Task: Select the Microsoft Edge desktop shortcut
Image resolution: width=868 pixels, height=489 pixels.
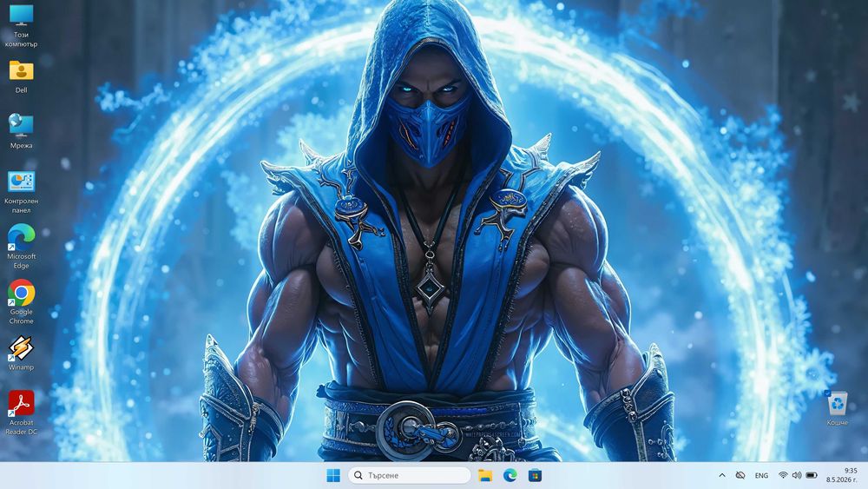Action: click(x=21, y=247)
